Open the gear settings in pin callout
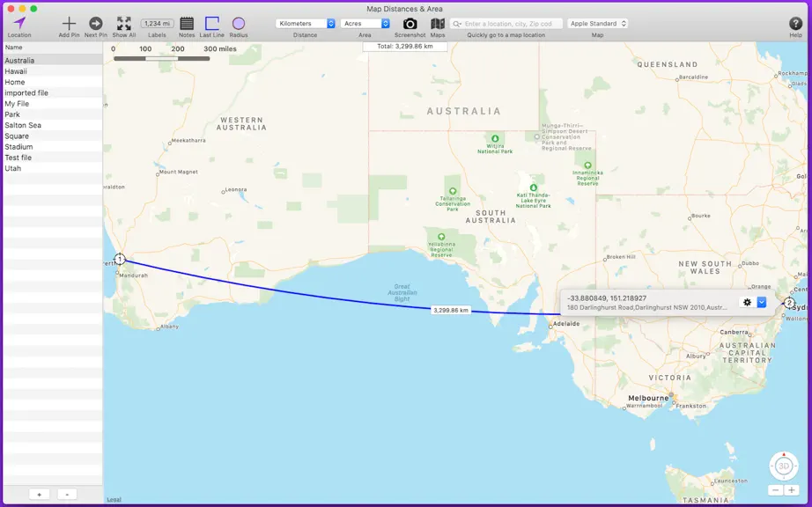 pos(747,302)
